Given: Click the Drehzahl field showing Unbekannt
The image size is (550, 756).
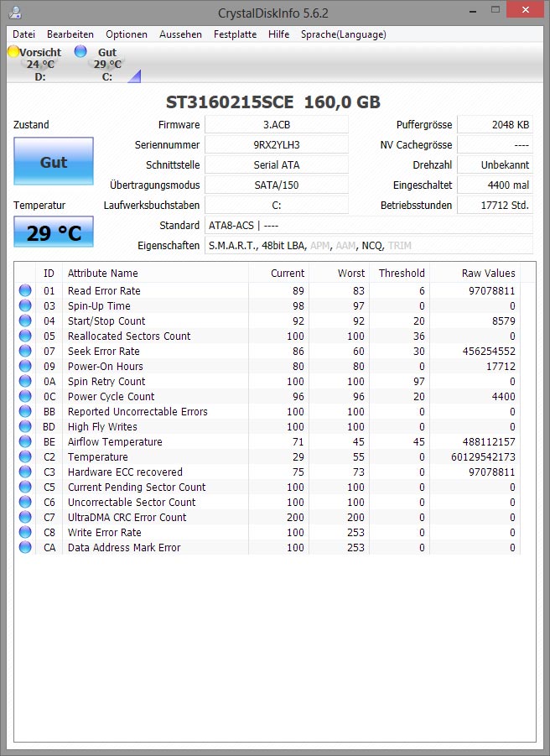Looking at the screenshot, I should tap(496, 165).
